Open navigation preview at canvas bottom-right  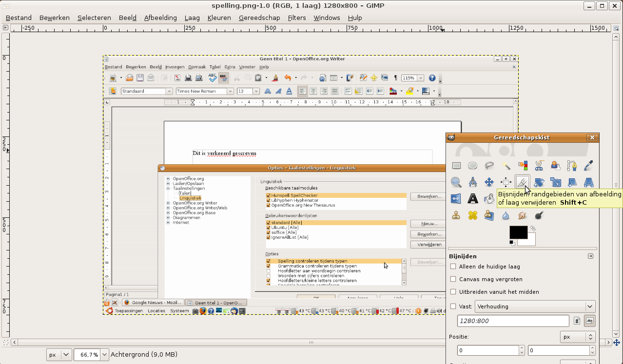(616, 342)
